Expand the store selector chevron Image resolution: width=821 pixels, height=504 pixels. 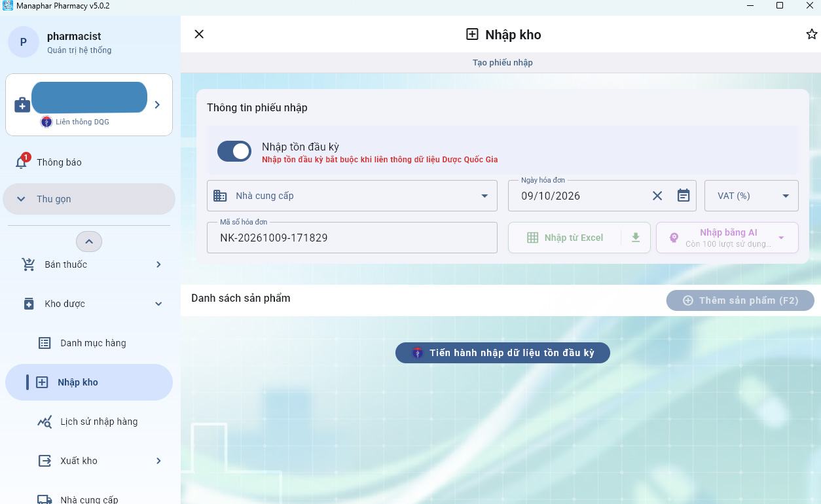[x=157, y=105]
